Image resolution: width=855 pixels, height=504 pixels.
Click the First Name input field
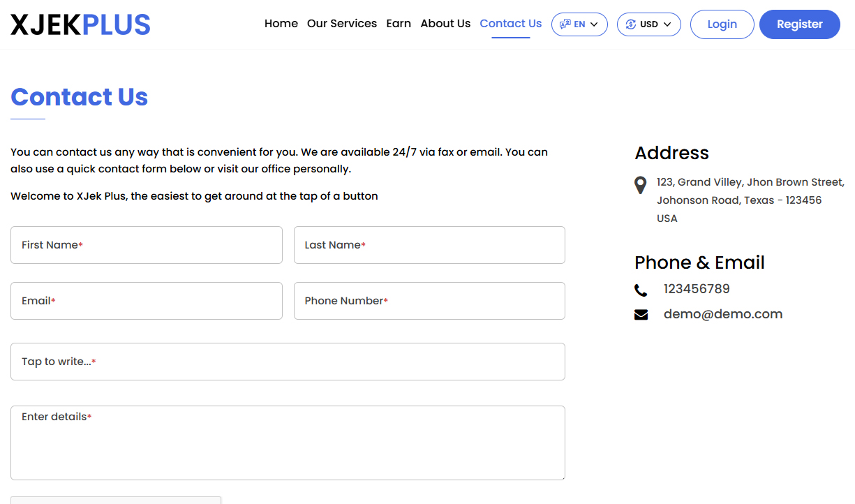coord(146,245)
